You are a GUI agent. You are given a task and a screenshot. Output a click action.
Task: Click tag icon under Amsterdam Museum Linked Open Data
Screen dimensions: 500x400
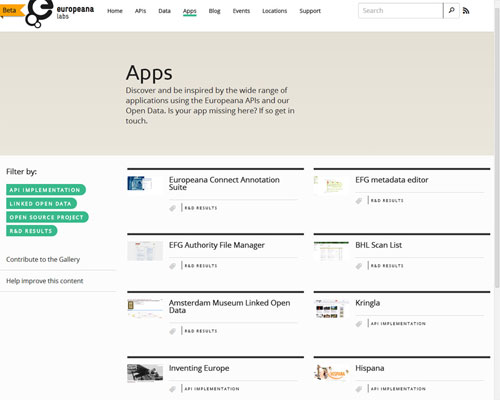pos(173,331)
